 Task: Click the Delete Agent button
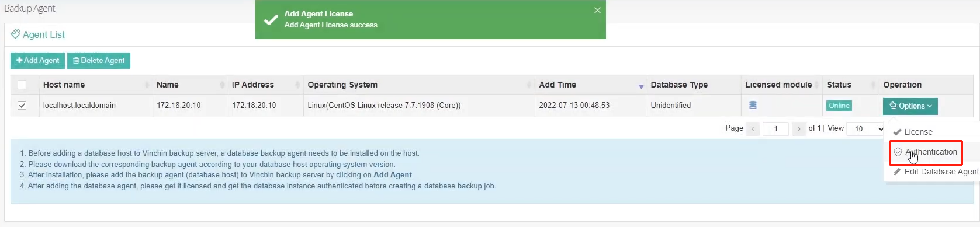(x=99, y=61)
